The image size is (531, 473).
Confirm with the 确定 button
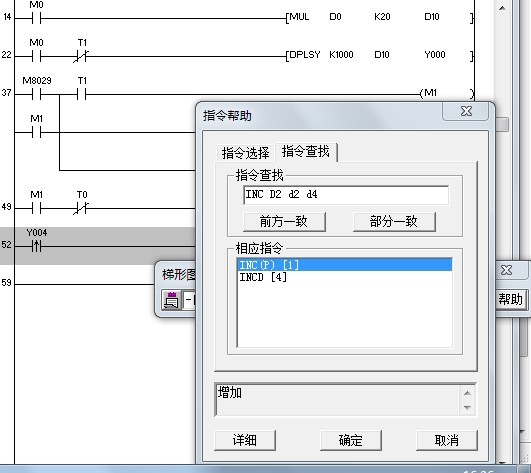[x=351, y=440]
